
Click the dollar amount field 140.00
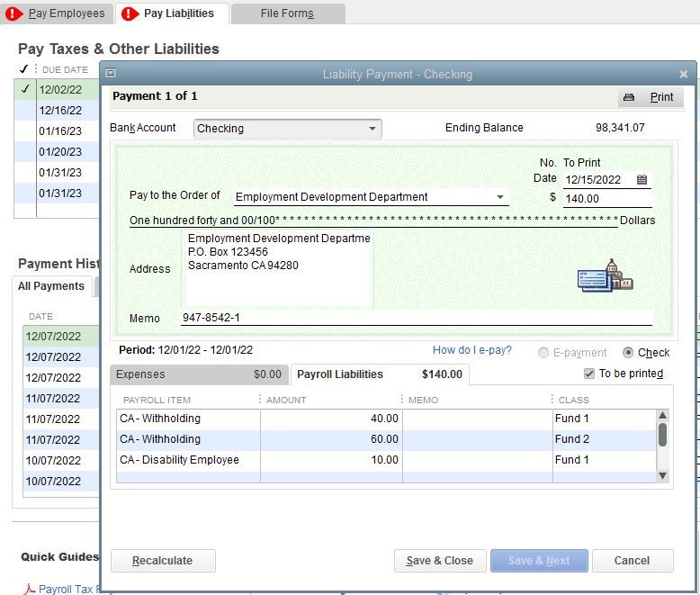pyautogui.click(x=607, y=199)
